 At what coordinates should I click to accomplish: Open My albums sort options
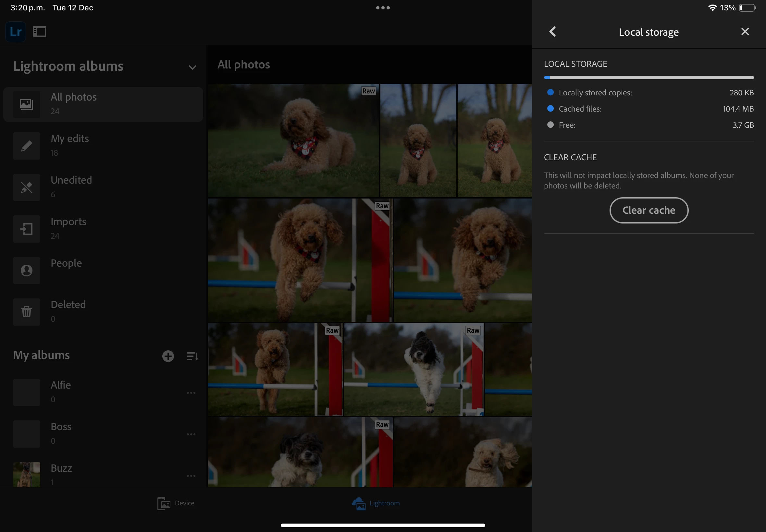[192, 356]
